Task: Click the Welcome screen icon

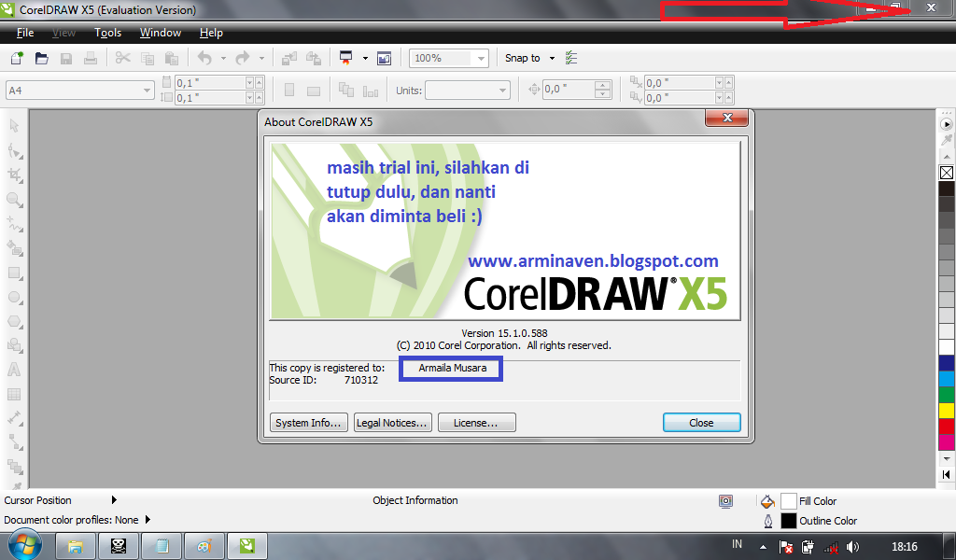Action: pos(384,59)
